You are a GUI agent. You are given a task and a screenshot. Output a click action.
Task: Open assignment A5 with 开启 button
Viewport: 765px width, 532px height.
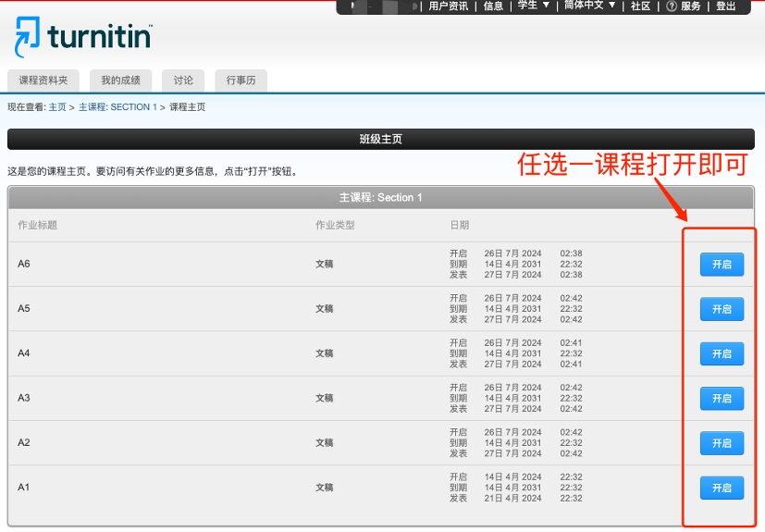click(x=722, y=309)
